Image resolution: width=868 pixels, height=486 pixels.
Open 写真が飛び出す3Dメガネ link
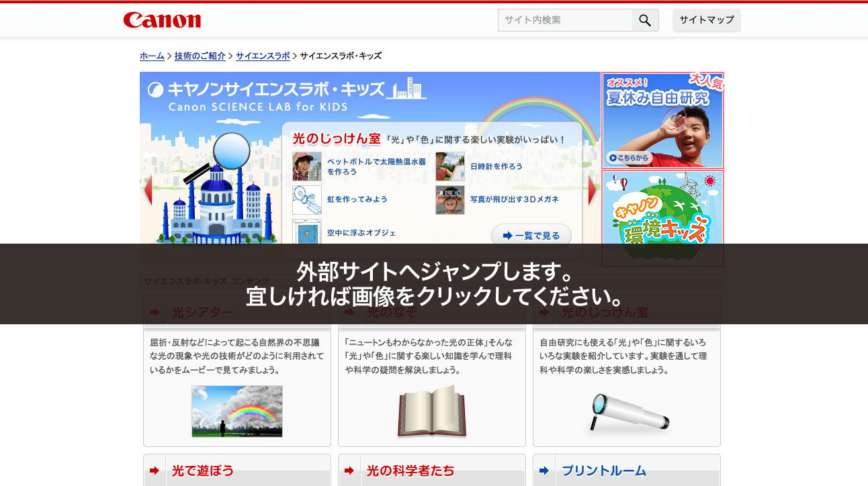coord(515,199)
